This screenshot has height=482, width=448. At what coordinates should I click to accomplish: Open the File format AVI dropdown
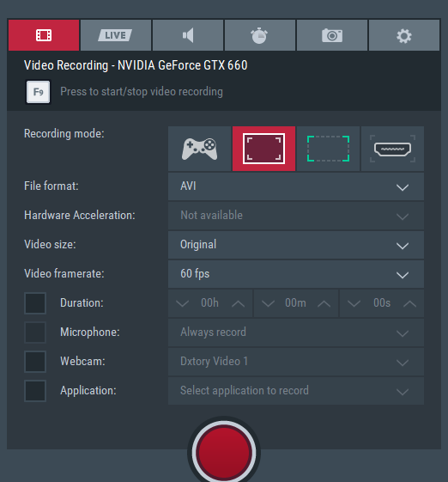pos(296,186)
